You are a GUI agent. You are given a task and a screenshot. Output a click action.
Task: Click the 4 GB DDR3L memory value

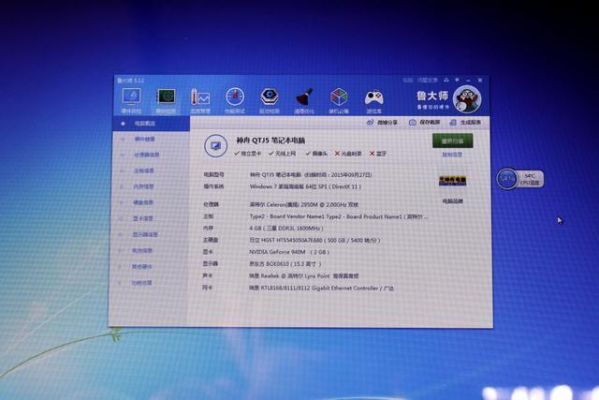pos(286,228)
